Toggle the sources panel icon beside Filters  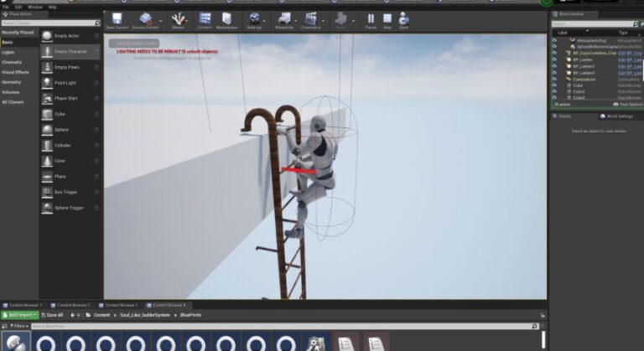point(4,326)
